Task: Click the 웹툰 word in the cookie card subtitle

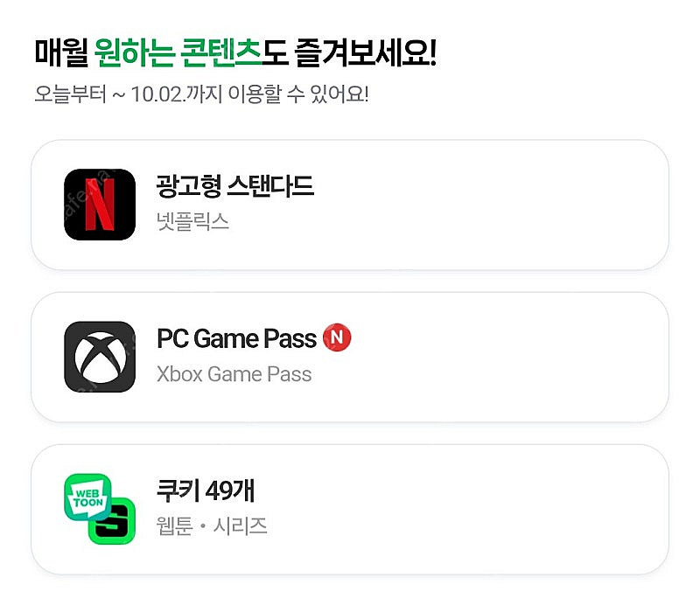Action: pos(174,526)
